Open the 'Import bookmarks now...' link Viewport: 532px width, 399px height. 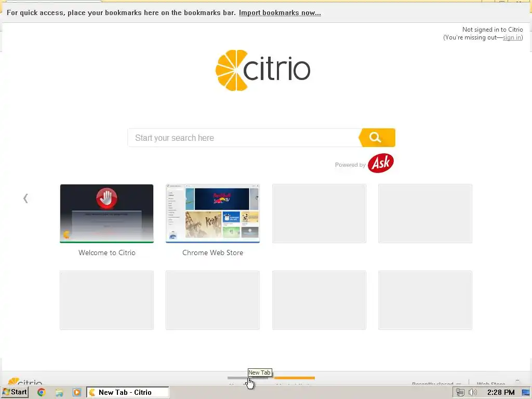(x=280, y=13)
